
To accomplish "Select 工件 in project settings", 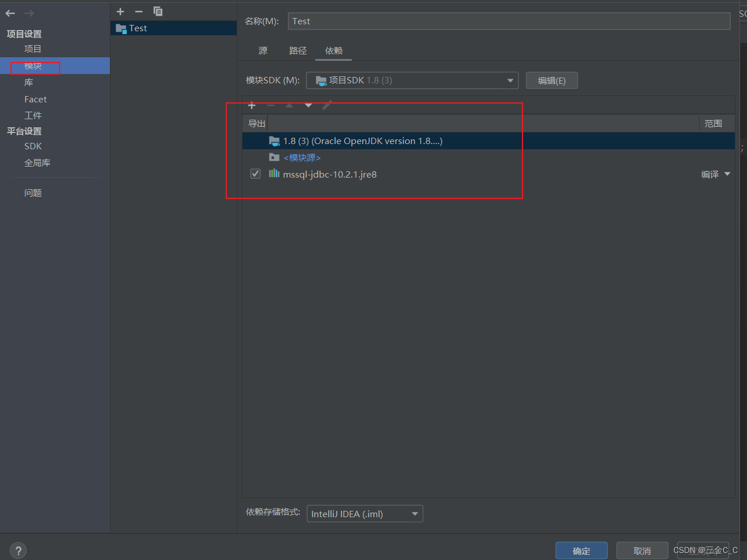I will point(33,116).
